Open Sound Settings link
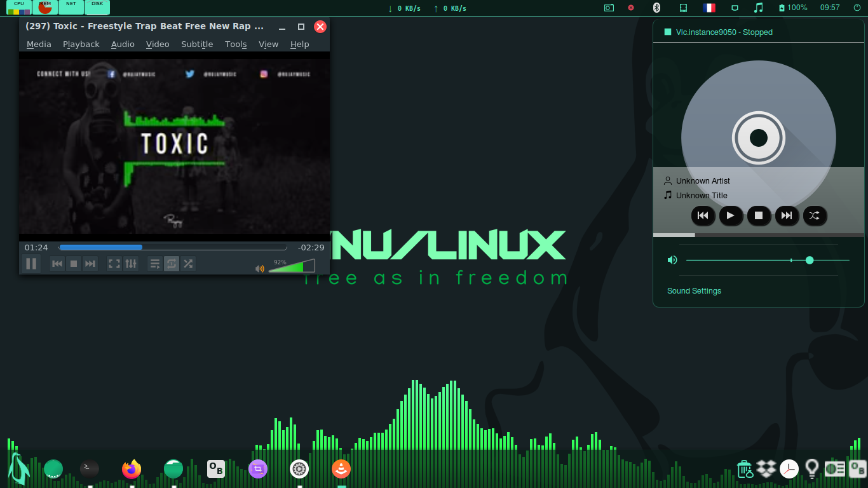Image resolution: width=868 pixels, height=488 pixels. click(x=694, y=291)
